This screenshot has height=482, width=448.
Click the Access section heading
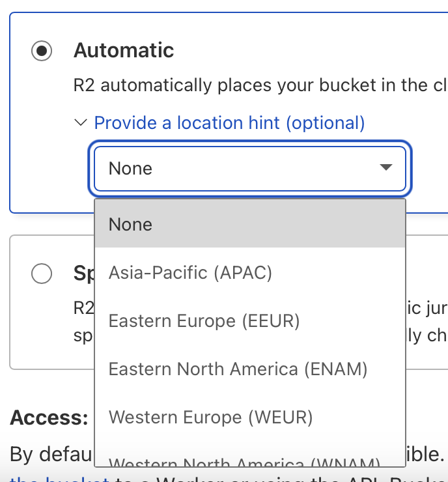point(49,418)
